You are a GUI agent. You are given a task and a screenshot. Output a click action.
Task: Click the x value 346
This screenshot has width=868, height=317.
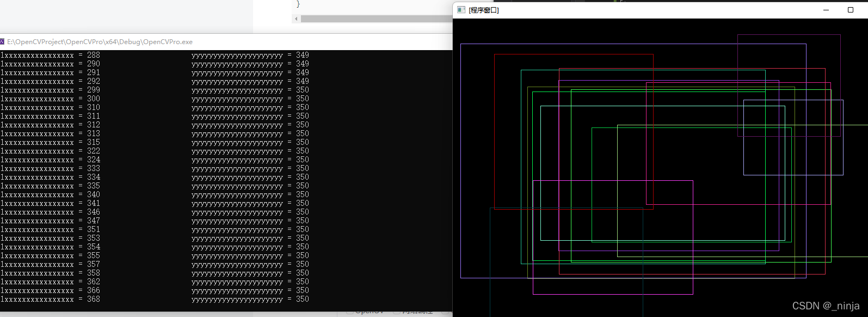94,212
